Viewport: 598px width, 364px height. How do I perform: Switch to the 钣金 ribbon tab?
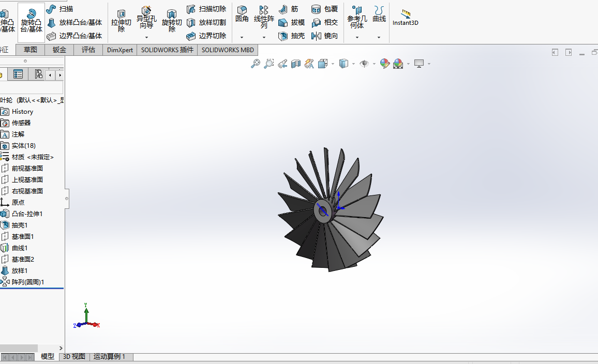pos(59,50)
